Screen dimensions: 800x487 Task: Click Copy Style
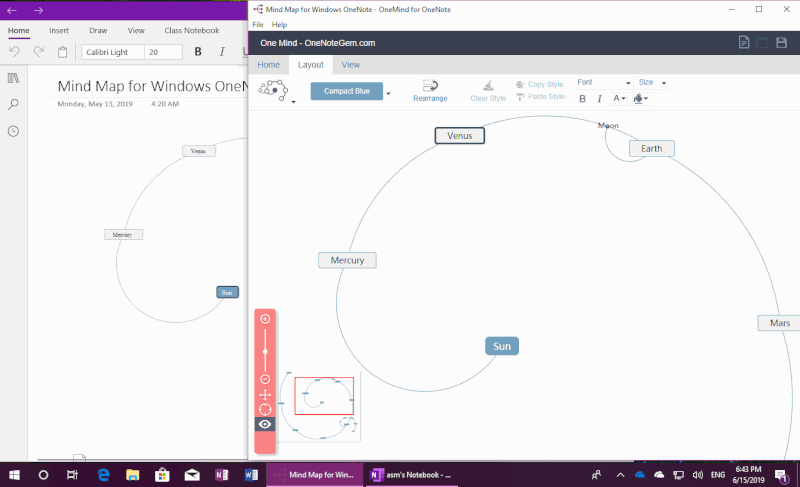(x=539, y=85)
